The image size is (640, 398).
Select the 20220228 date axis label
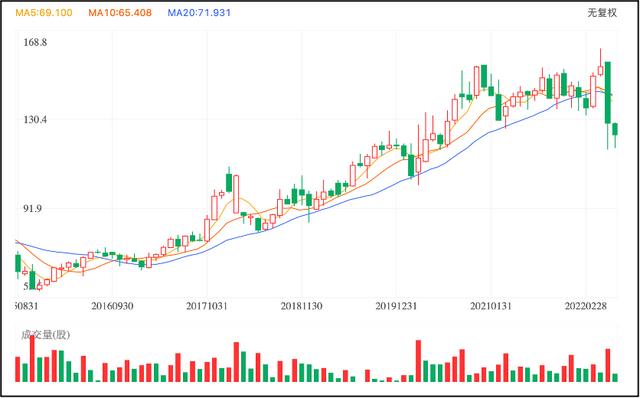coord(585,306)
